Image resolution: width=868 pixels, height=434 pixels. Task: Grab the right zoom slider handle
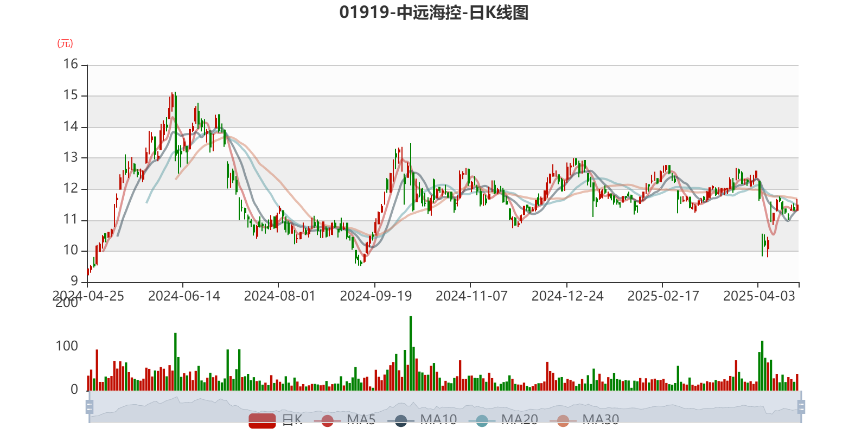coord(801,407)
